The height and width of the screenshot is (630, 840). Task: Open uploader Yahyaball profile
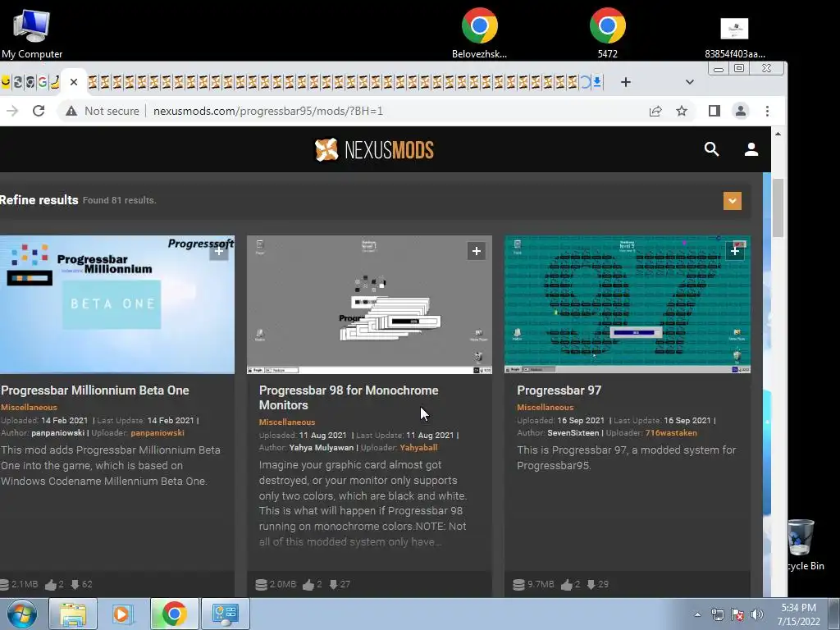coord(418,447)
